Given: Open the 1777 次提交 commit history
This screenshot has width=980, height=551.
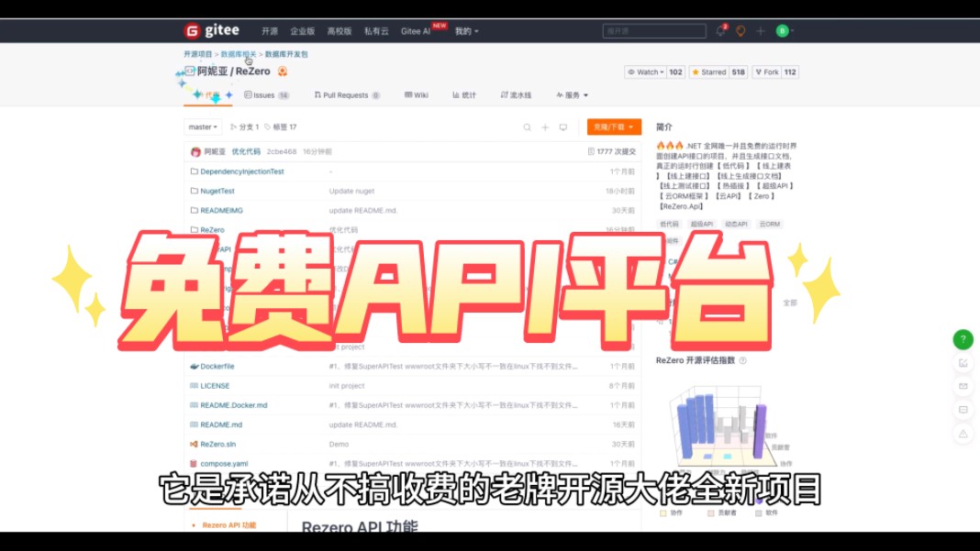Looking at the screenshot, I should pos(612,152).
